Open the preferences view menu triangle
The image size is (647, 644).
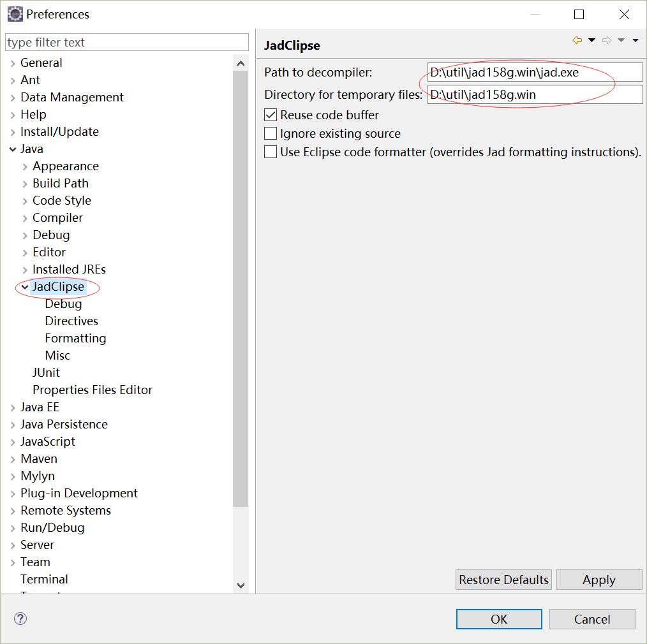(636, 40)
